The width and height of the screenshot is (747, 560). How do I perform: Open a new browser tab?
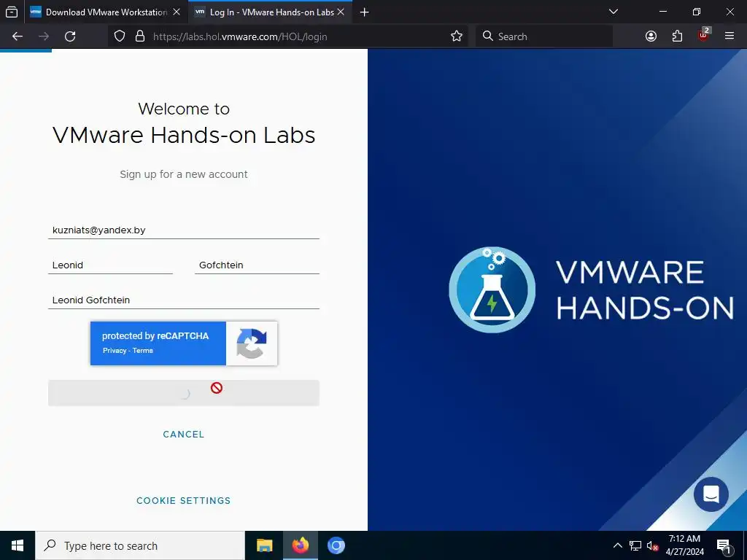pos(365,12)
